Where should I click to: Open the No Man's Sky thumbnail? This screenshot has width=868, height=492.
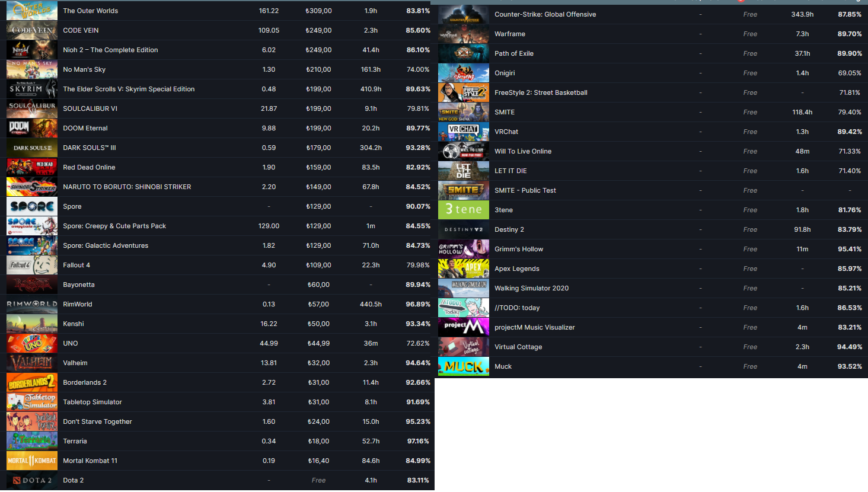[x=32, y=69]
